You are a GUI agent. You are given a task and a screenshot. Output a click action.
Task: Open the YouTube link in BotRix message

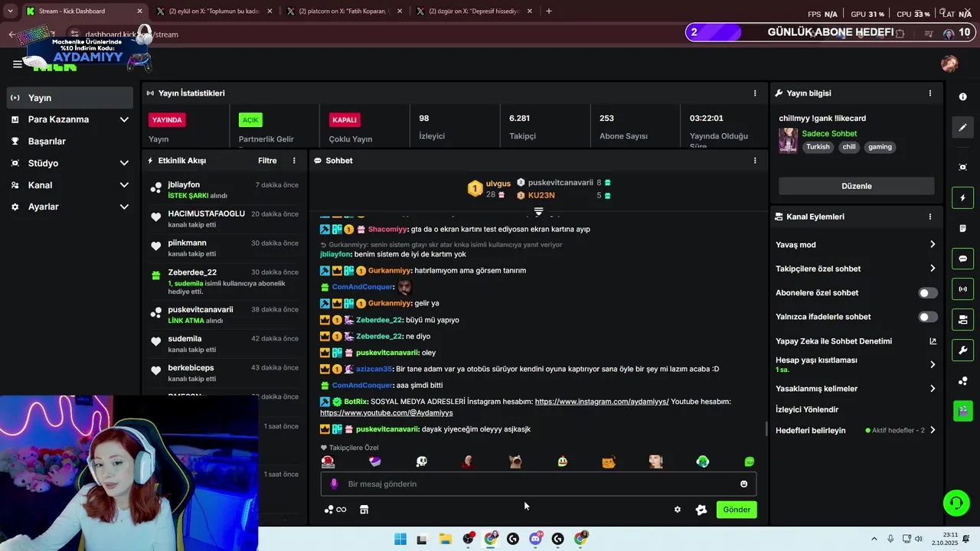coord(387,413)
